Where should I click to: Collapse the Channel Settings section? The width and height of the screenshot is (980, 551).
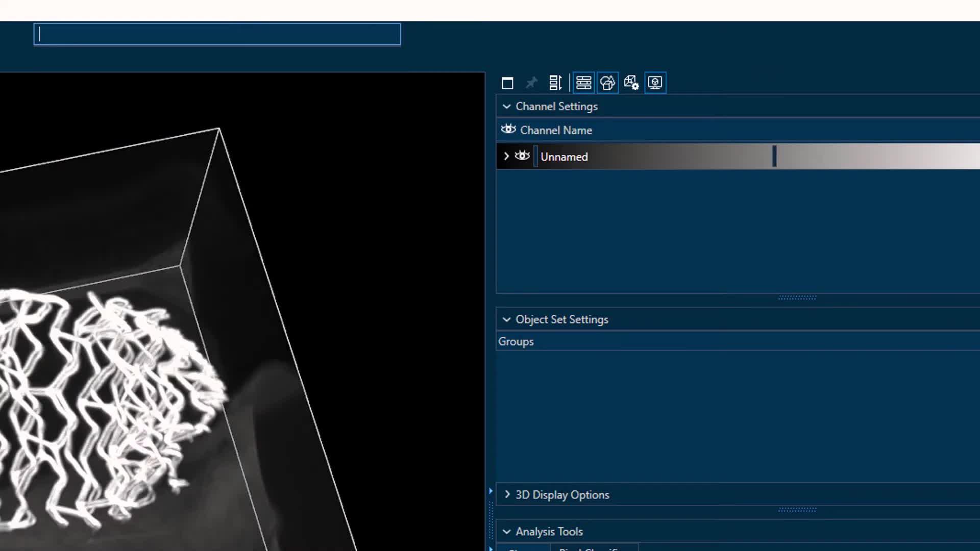[506, 107]
